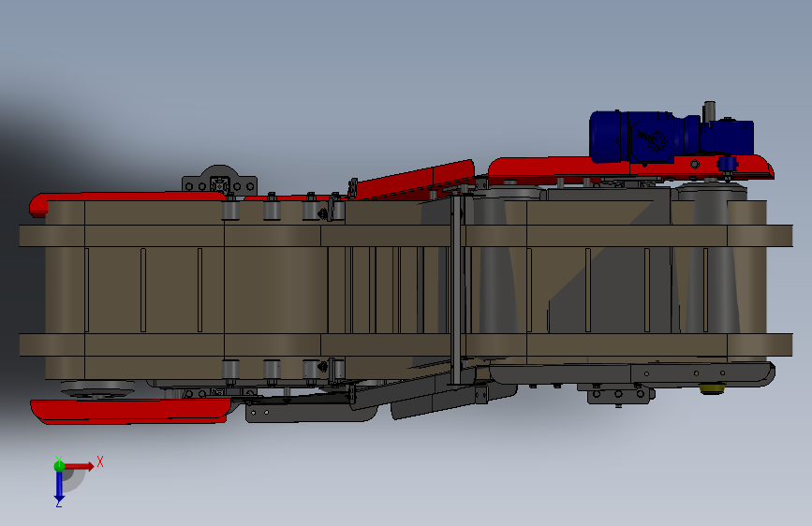The width and height of the screenshot is (812, 526).
Task: Select the red guard at the bottom left
Action: tap(130, 411)
